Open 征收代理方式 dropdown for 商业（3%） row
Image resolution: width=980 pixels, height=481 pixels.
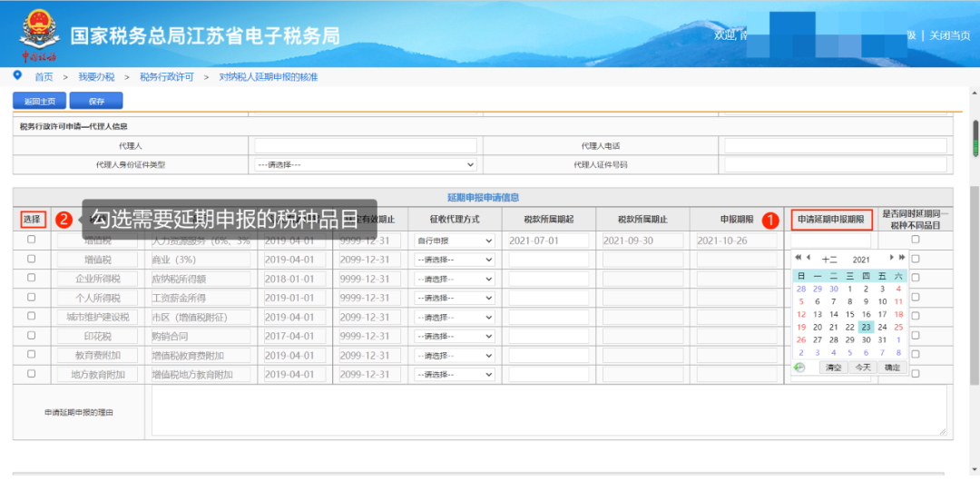(454, 260)
